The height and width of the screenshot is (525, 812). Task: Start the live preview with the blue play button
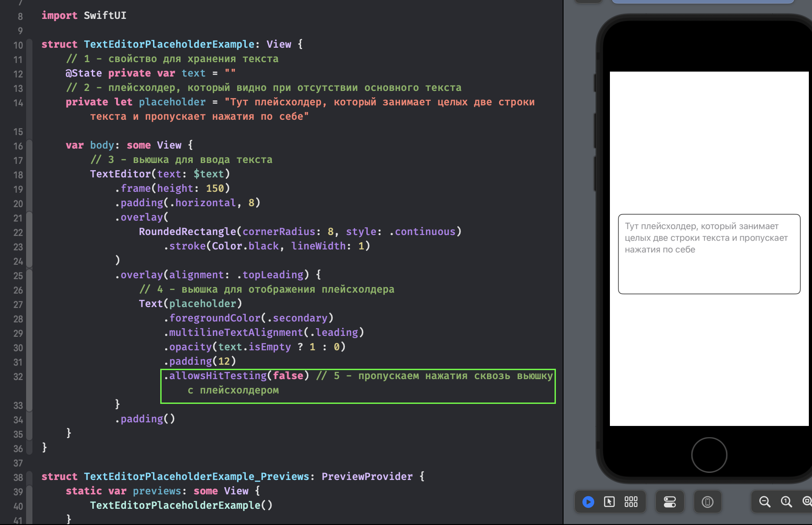click(588, 502)
